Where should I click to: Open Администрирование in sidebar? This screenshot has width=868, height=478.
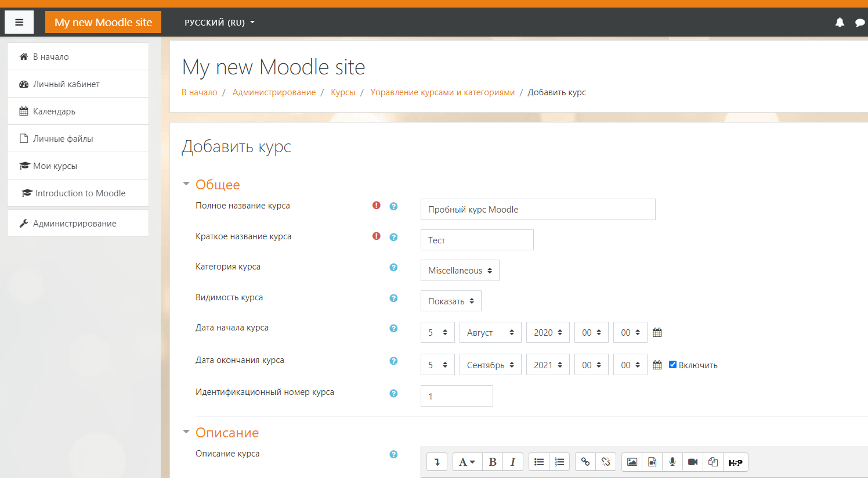(78, 223)
